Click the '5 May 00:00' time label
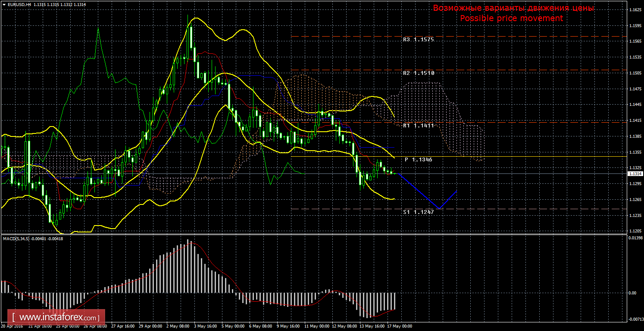This screenshot has height=331, width=644. pyautogui.click(x=233, y=326)
